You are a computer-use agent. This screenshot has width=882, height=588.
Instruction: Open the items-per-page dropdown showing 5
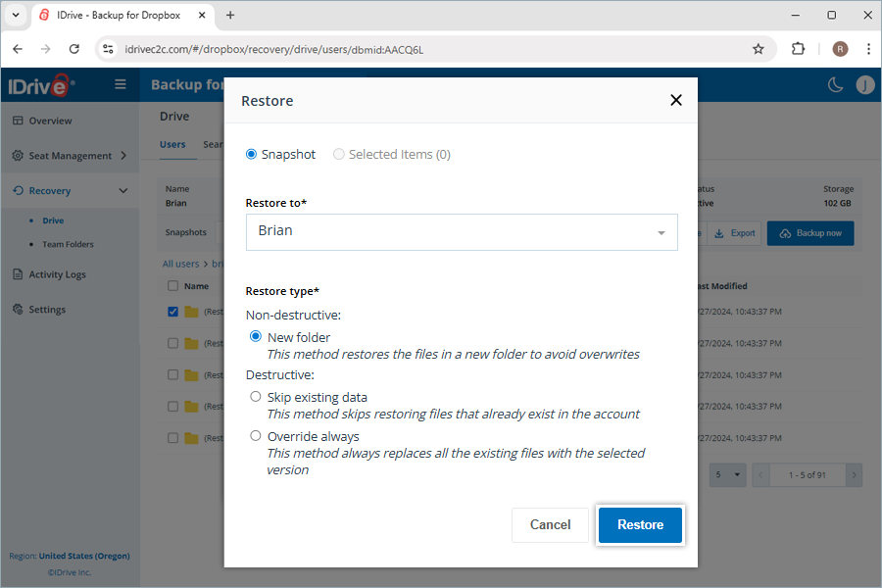tap(727, 474)
